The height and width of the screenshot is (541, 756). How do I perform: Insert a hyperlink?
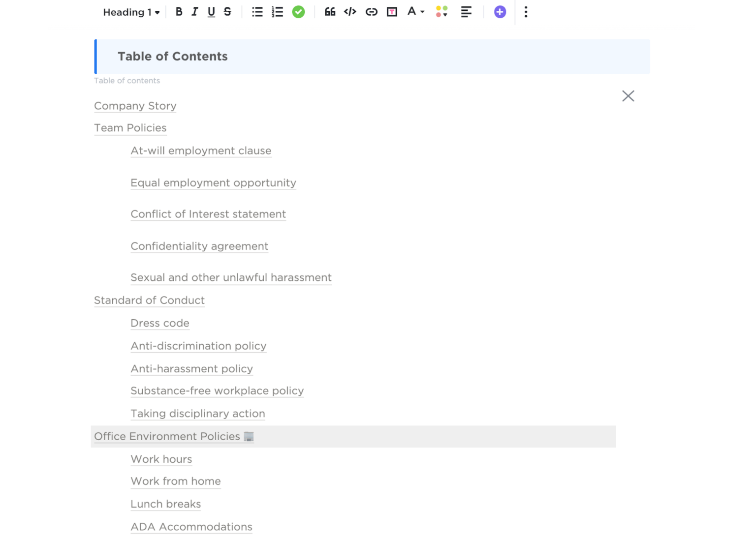click(x=371, y=12)
